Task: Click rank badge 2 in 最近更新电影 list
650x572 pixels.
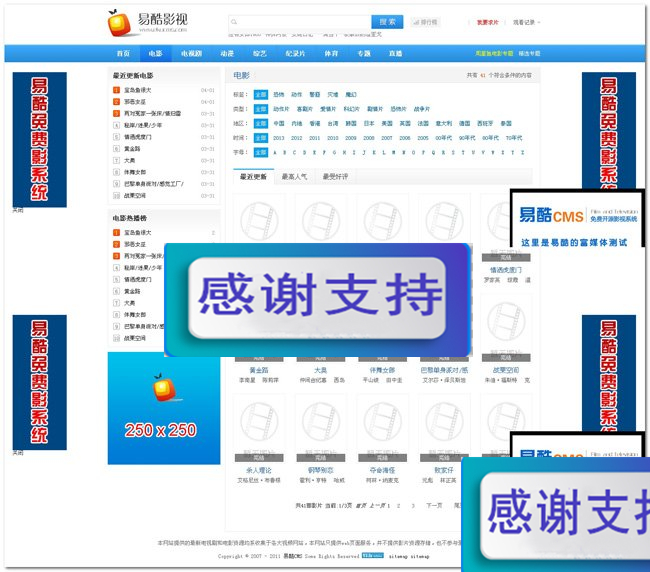Action: coord(116,102)
